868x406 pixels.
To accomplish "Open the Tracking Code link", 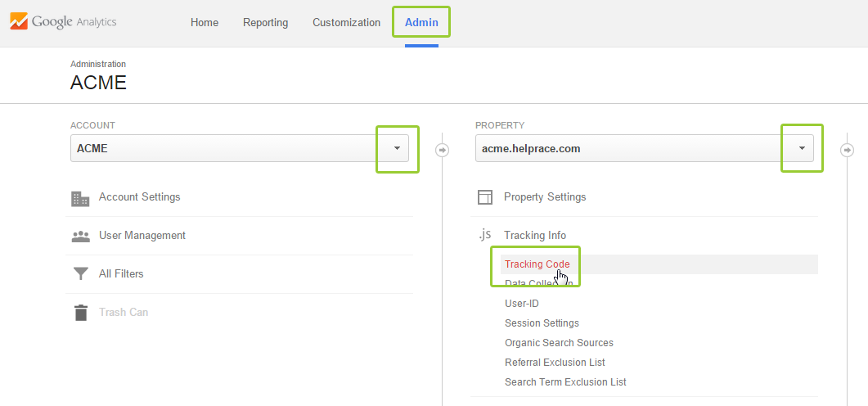I will pyautogui.click(x=537, y=264).
